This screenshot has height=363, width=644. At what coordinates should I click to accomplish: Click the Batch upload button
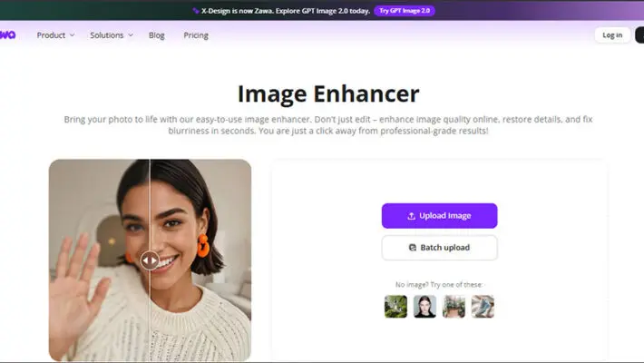(440, 248)
